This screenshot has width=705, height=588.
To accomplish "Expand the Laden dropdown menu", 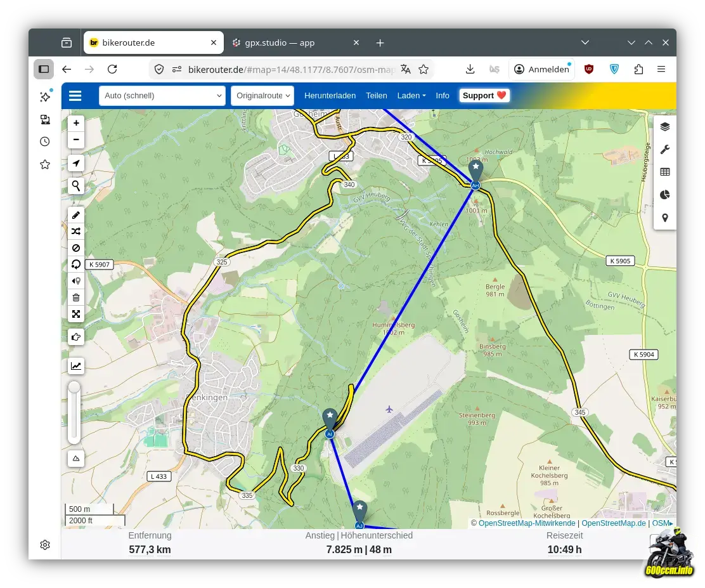I will pyautogui.click(x=411, y=96).
